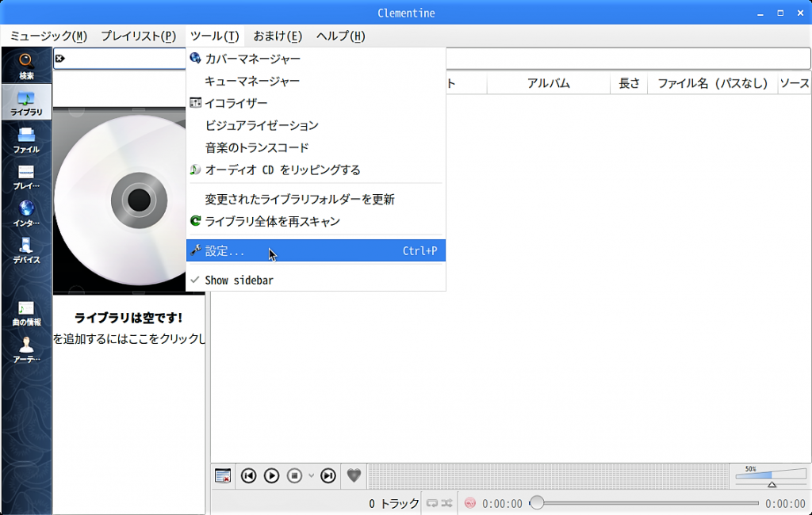Click the ライブラリは空です! message
812x515 pixels.
click(128, 317)
